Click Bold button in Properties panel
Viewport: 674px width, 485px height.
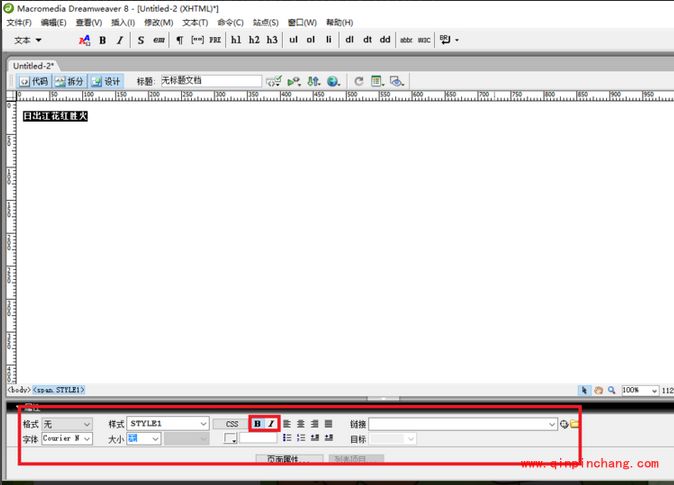click(257, 424)
